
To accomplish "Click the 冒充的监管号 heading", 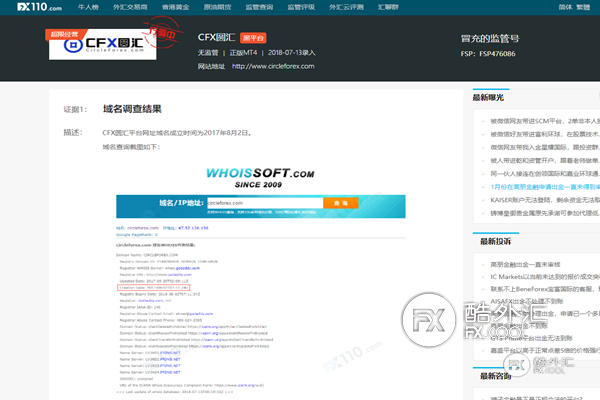I will point(490,39).
